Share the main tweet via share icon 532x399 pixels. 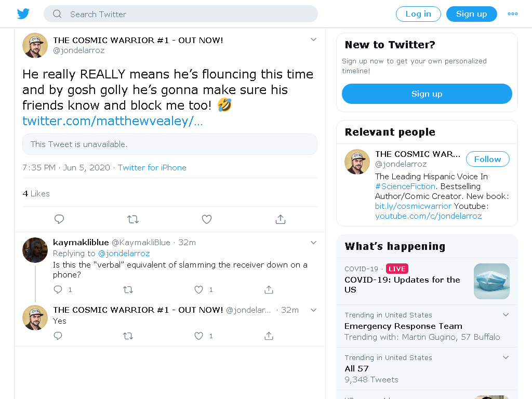pyautogui.click(x=280, y=219)
